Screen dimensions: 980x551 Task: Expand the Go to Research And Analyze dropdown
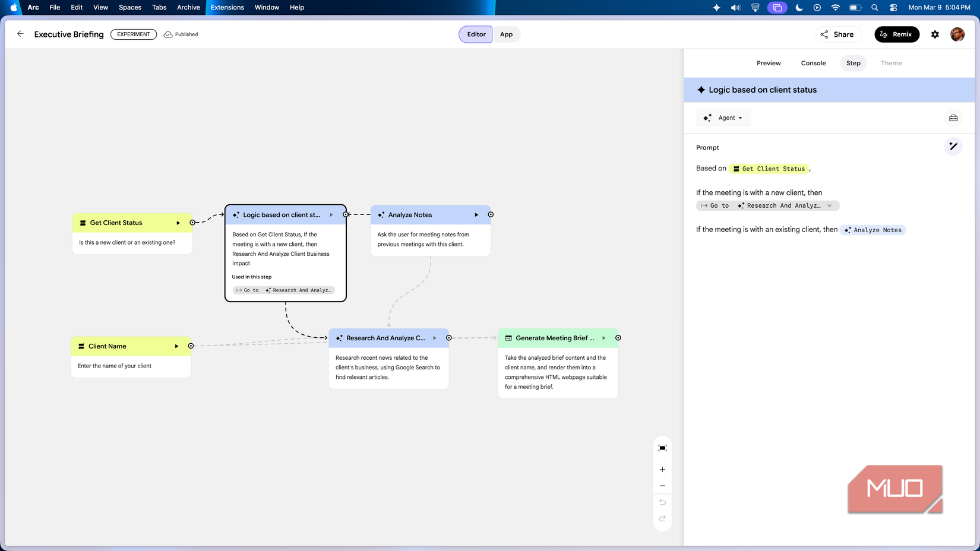[x=830, y=205]
